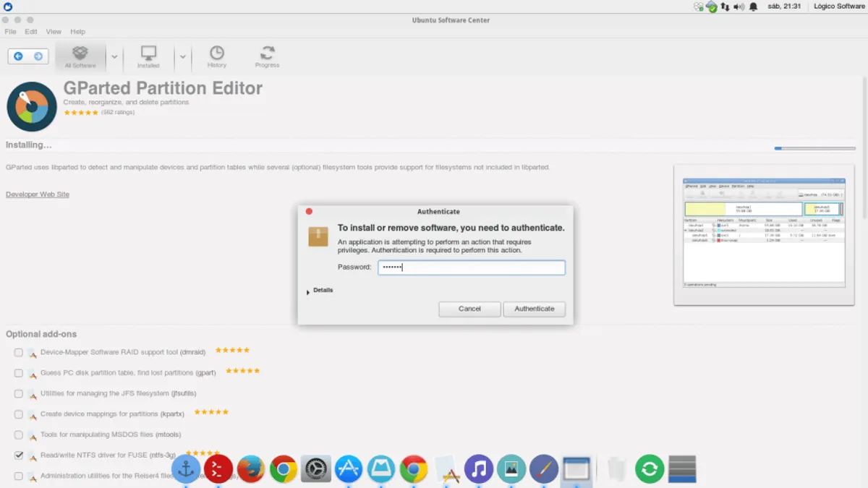Viewport: 868px width, 488px height.
Task: Open the History view
Action: tap(217, 56)
